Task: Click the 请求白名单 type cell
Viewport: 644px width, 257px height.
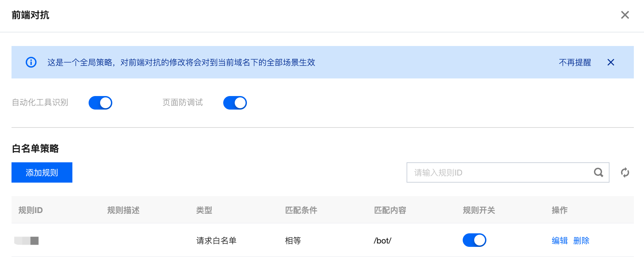Action: (216, 240)
